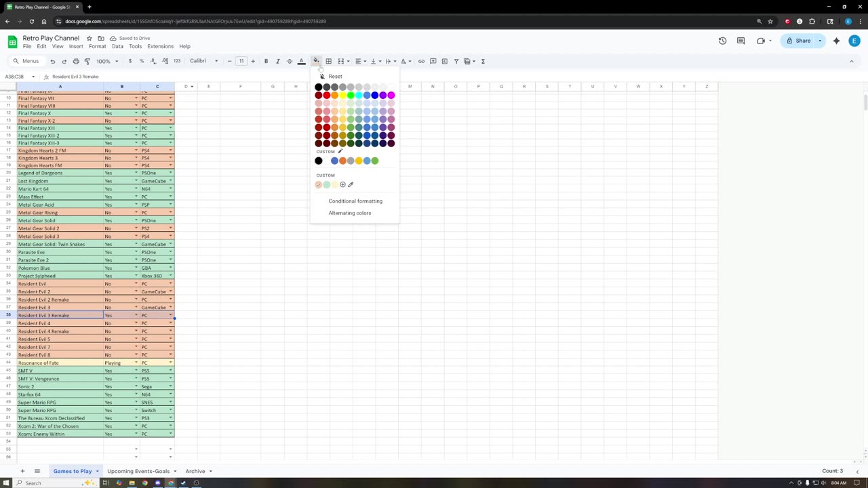Click the insert comment icon
Screen dimensions: 868x488
pyautogui.click(x=433, y=61)
